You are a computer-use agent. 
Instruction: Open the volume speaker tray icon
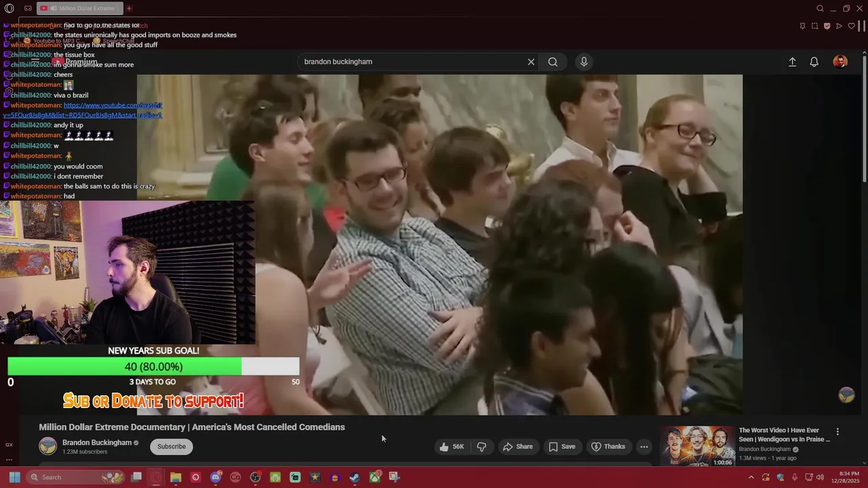[821, 477]
